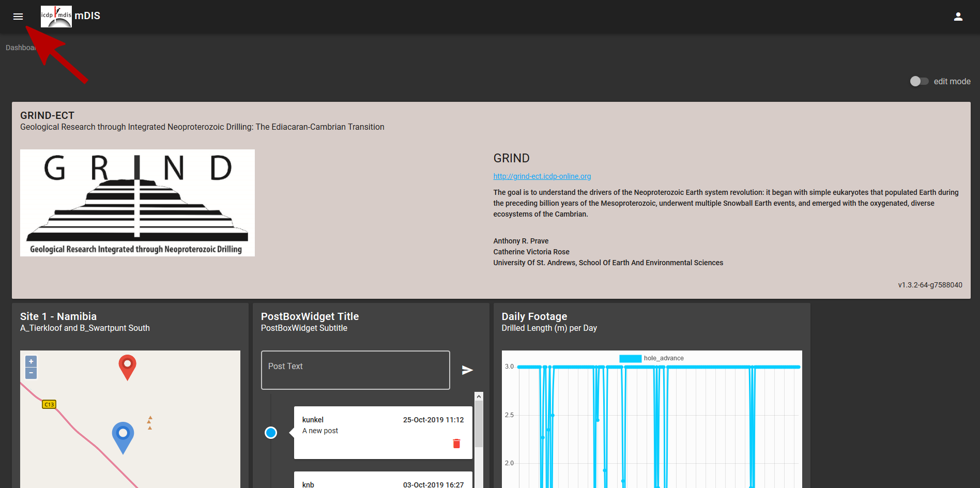Click inside the Post Text field
The height and width of the screenshot is (488, 980).
pyautogui.click(x=355, y=370)
